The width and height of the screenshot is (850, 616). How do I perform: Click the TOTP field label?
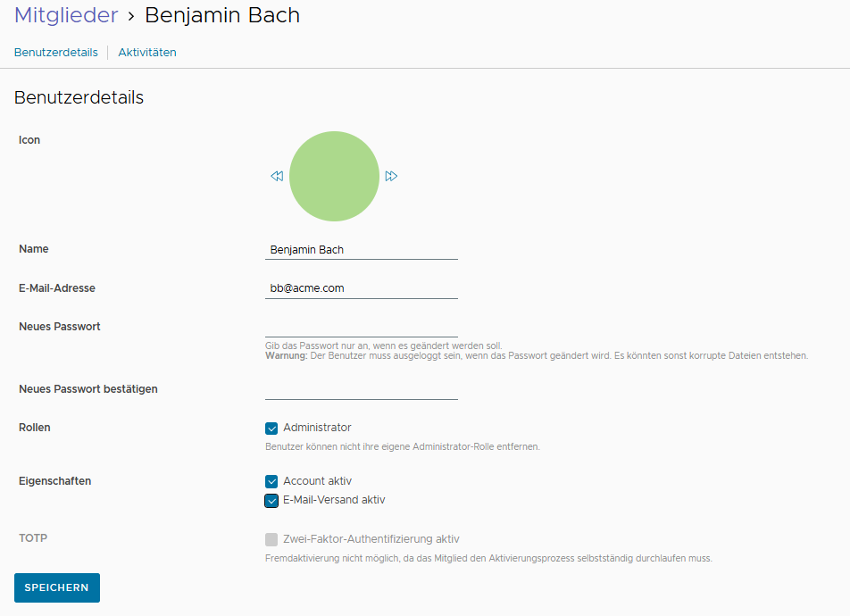coord(32,538)
